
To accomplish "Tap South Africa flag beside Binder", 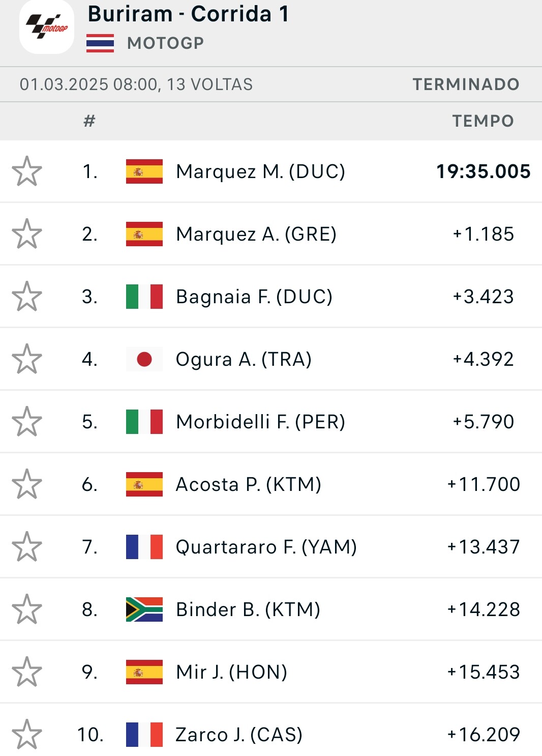I will point(144,609).
